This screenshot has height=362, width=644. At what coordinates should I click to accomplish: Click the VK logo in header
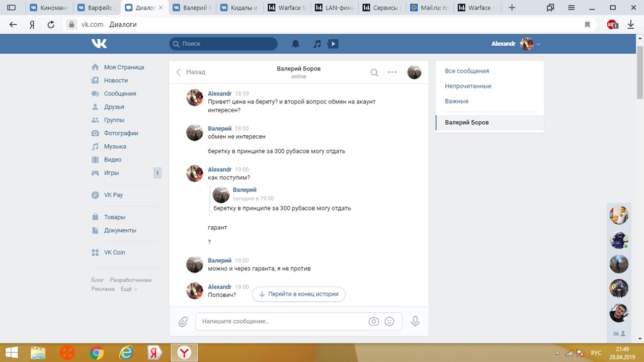99,44
